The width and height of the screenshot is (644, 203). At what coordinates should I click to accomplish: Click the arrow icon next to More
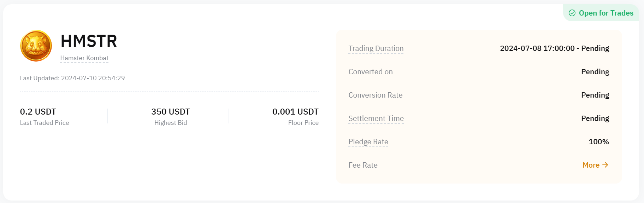[605, 165]
